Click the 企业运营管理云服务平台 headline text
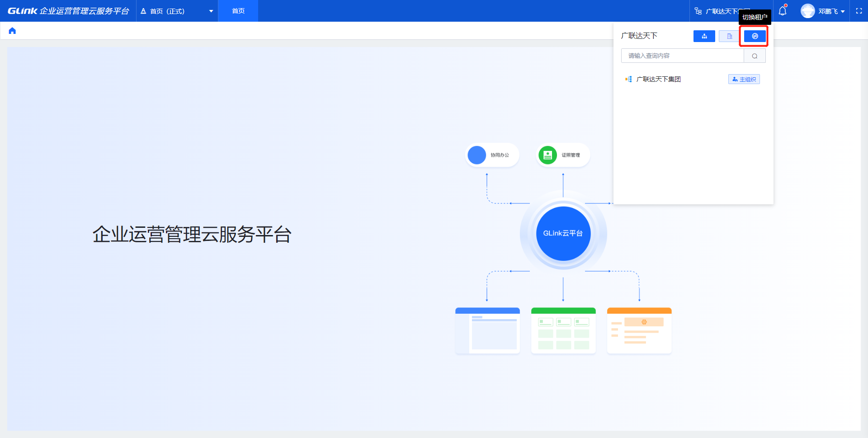This screenshot has height=438, width=868. tap(192, 234)
